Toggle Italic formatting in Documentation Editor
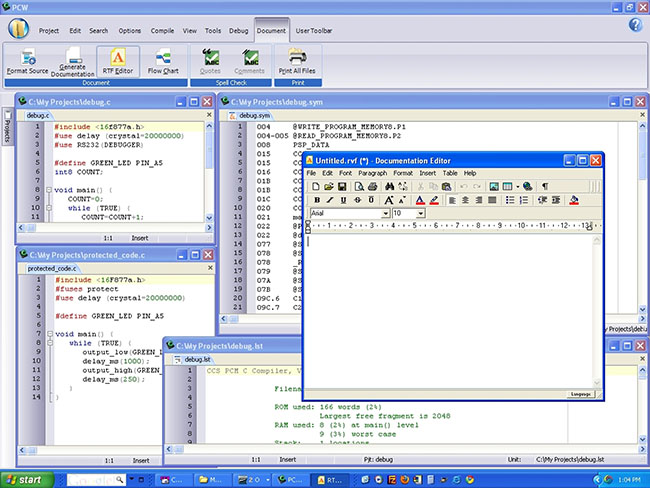The height and width of the screenshot is (488, 650). tap(330, 200)
